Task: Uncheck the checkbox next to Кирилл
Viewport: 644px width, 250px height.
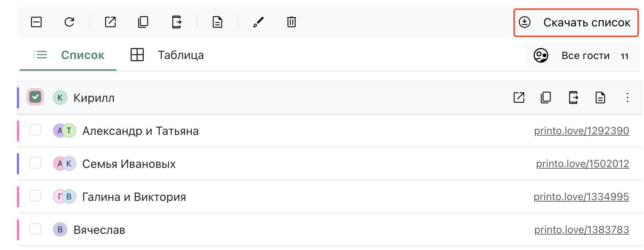Action: click(35, 97)
